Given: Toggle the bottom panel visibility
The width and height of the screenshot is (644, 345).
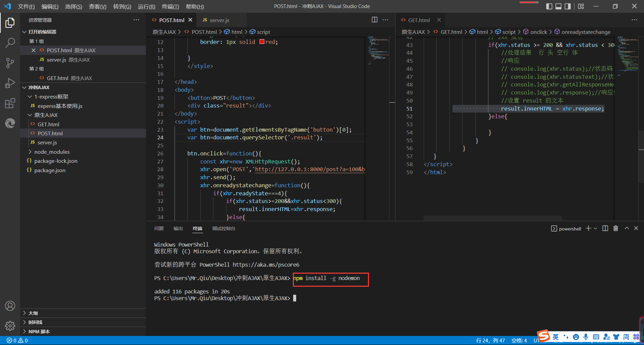Looking at the screenshot, I should (x=558, y=6).
